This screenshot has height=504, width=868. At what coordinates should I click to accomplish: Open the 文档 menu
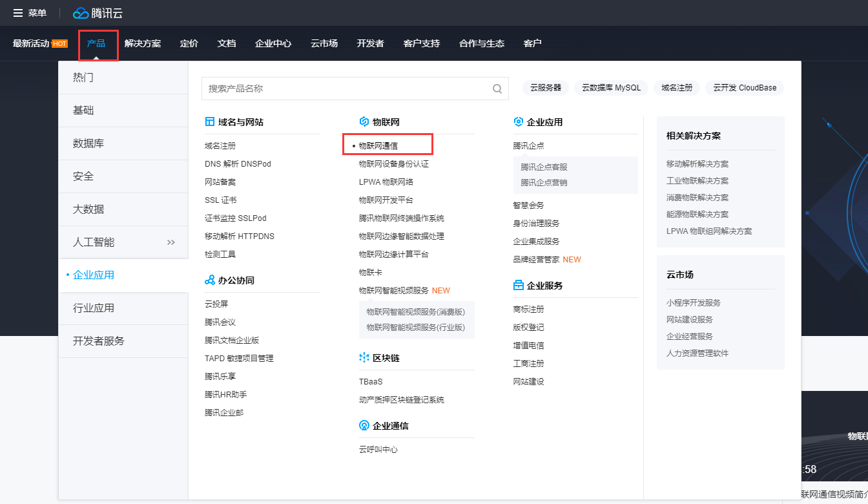tap(226, 43)
